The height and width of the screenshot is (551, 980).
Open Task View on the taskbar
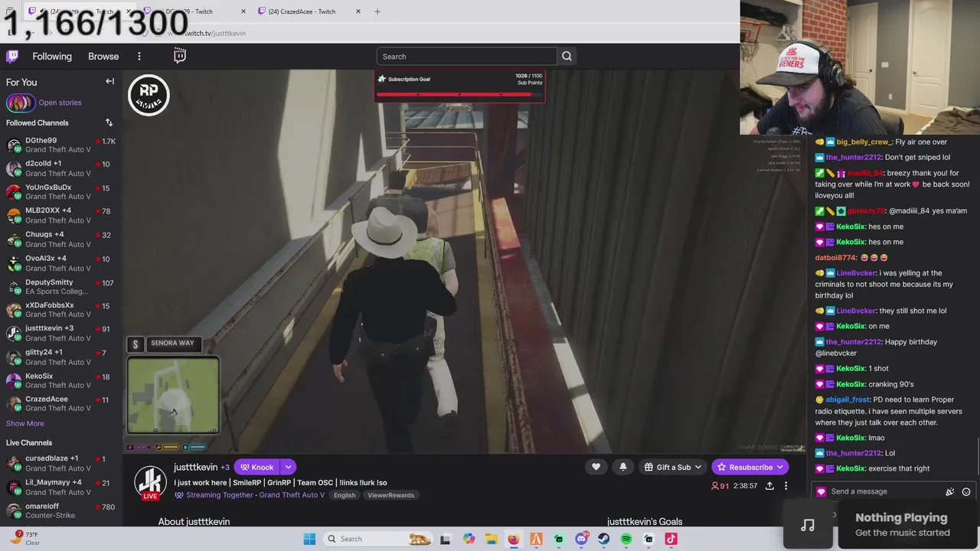(446, 539)
